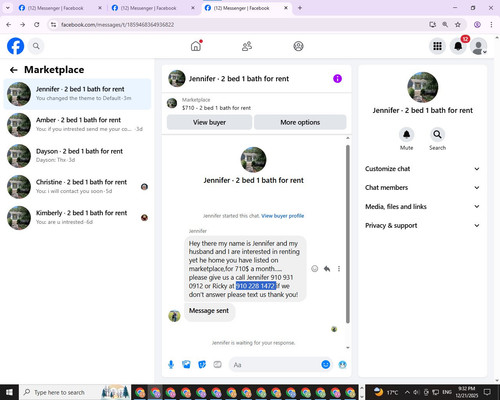The height and width of the screenshot is (400, 500).
Task: React to Jennifer's message emoji icon
Action: pos(314,269)
